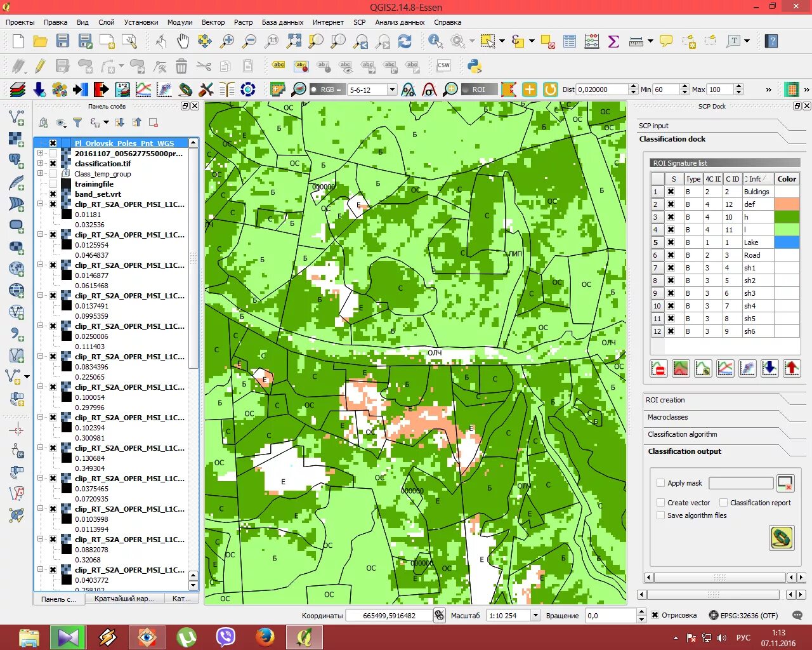Refresh the map canvas
The image size is (812, 650).
pos(405,41)
